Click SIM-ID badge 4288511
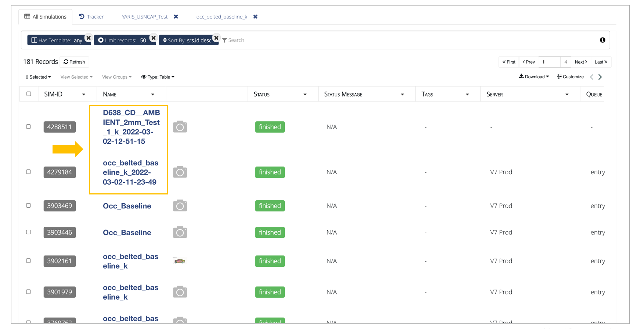Viewport: 644px width, 329px height. click(60, 127)
